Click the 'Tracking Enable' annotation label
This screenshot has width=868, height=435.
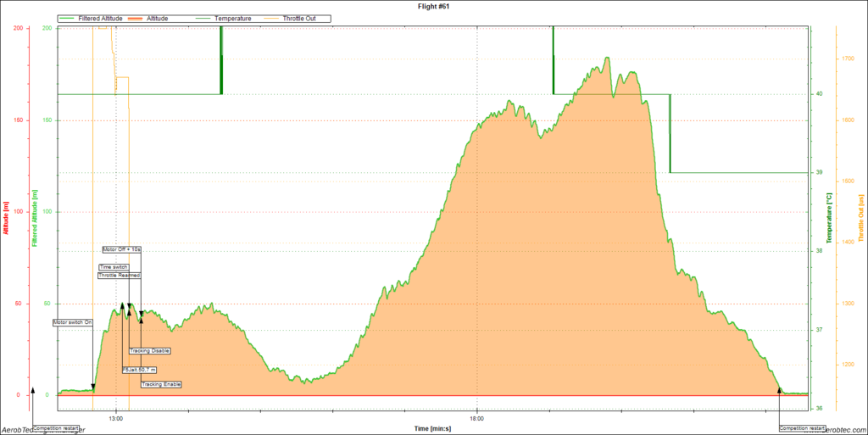coord(160,384)
